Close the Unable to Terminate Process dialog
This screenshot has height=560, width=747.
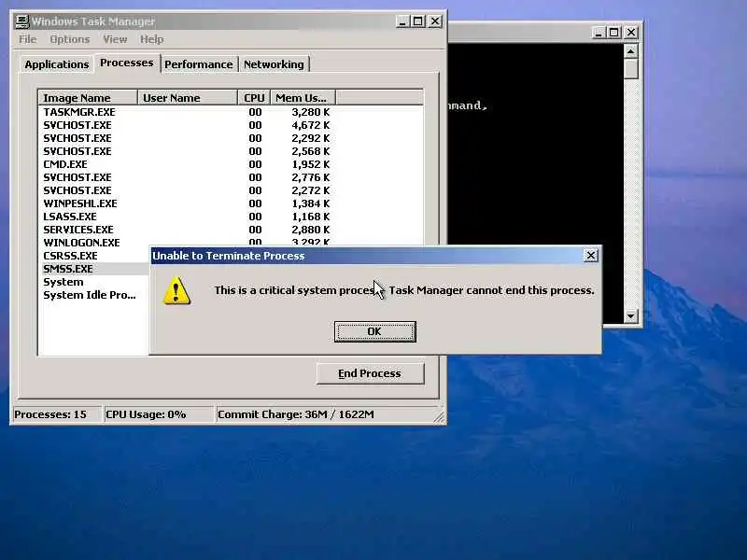coord(591,256)
